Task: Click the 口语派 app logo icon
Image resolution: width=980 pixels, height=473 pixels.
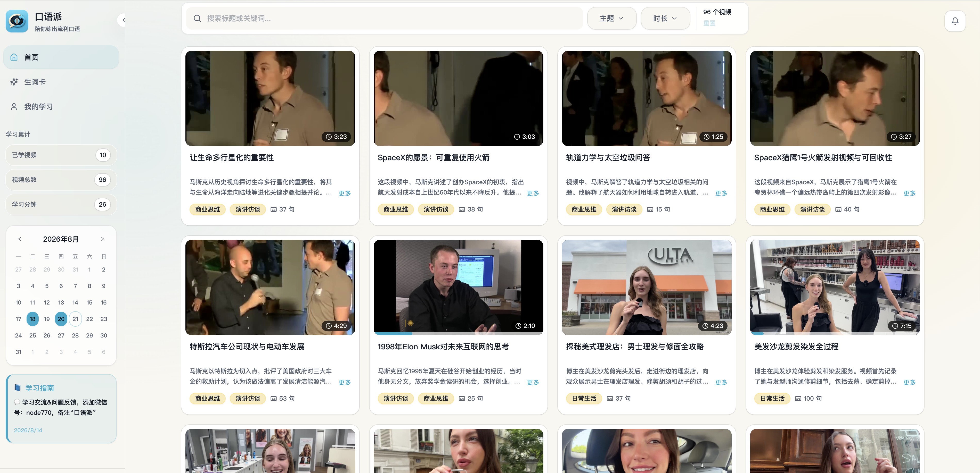Action: [x=17, y=21]
